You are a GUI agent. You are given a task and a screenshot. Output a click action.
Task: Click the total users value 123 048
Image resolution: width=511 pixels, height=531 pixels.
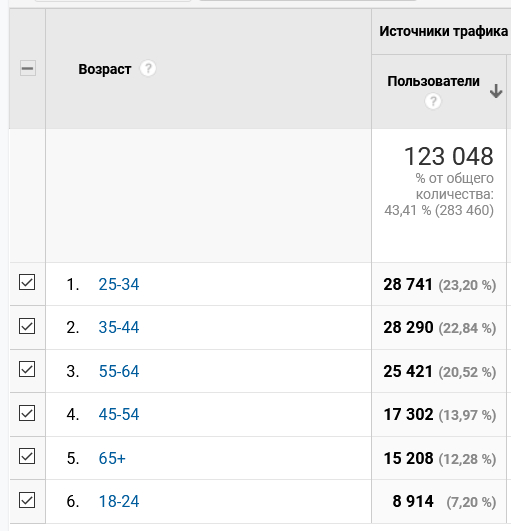[449, 156]
